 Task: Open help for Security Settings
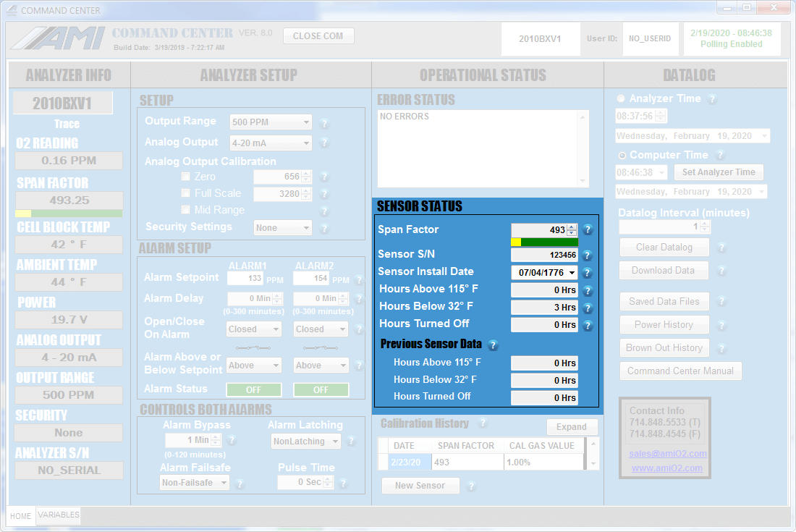pyautogui.click(x=324, y=229)
